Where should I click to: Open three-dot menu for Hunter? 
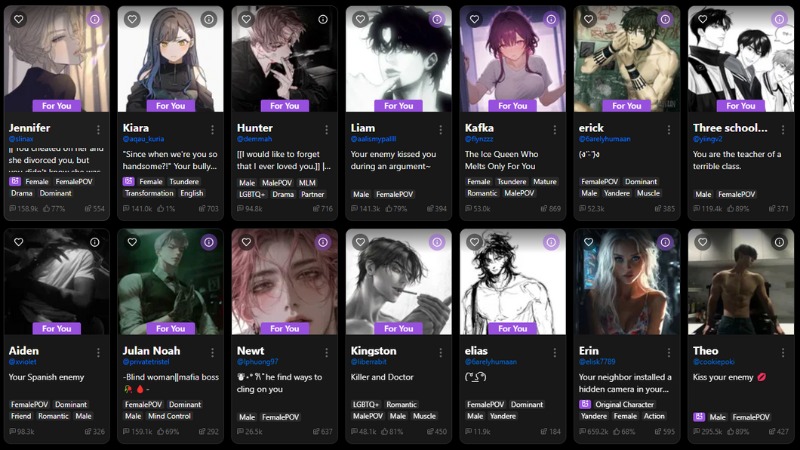(327, 129)
